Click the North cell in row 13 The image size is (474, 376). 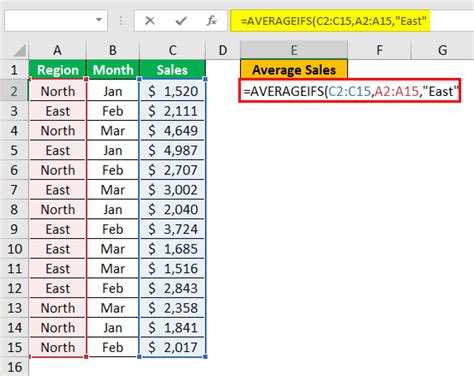58,308
